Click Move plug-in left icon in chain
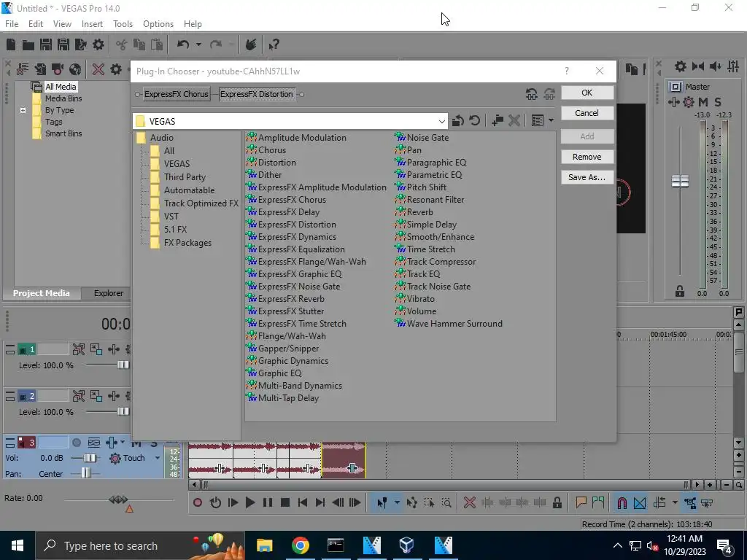 click(x=532, y=94)
